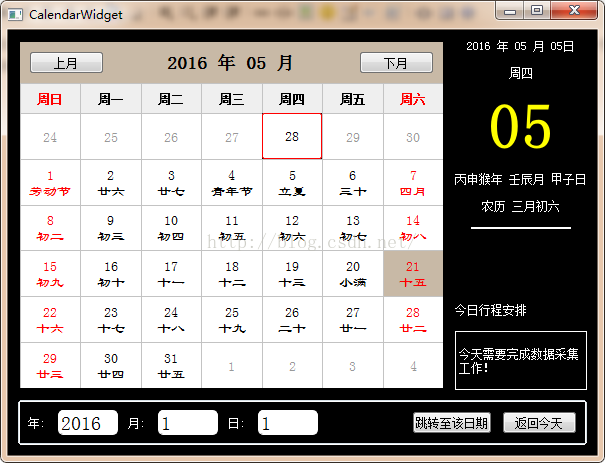Select May 3 廿七 cell
Viewport: 605px width, 463px height.
[171, 182]
